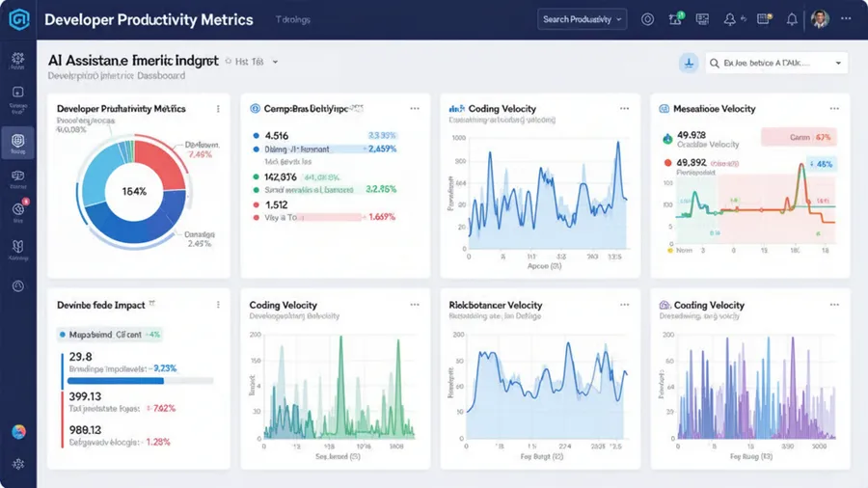The height and width of the screenshot is (488, 868).
Task: Open Devinbe fede Impact card kebab menu
Action: pyautogui.click(x=218, y=305)
